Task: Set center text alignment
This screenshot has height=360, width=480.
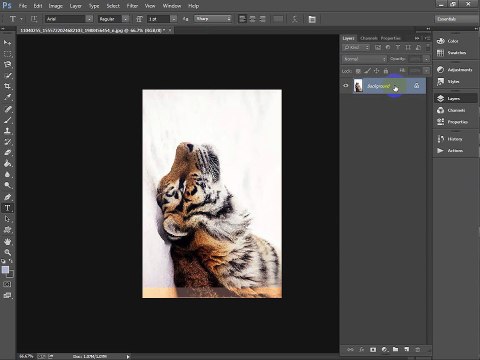Action: pyautogui.click(x=252, y=19)
